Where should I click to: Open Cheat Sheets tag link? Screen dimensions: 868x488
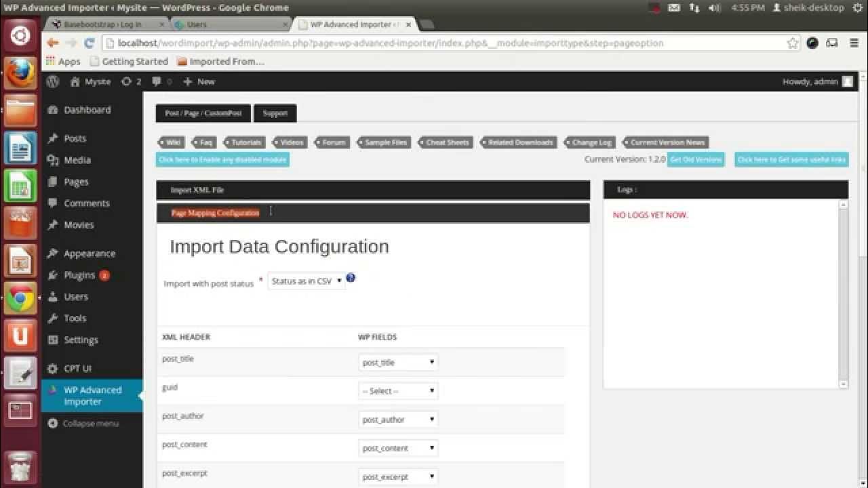click(x=446, y=142)
